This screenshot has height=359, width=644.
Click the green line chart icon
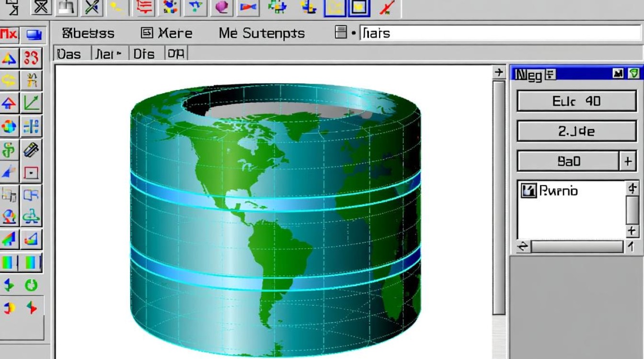pos(32,102)
